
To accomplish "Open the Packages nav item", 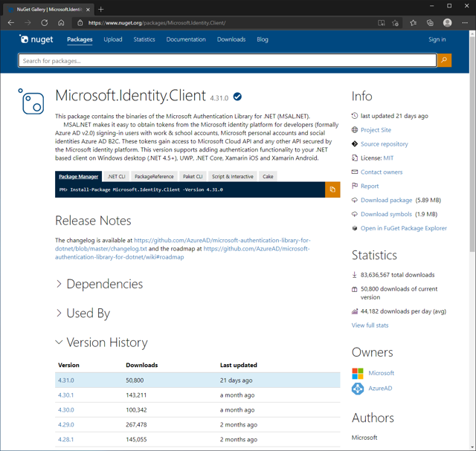I will [x=80, y=39].
